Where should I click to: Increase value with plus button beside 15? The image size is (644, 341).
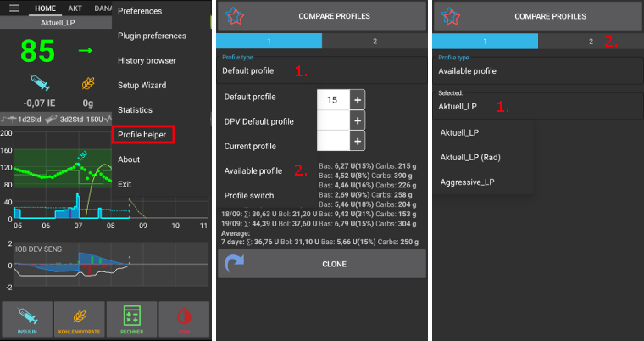pos(358,100)
